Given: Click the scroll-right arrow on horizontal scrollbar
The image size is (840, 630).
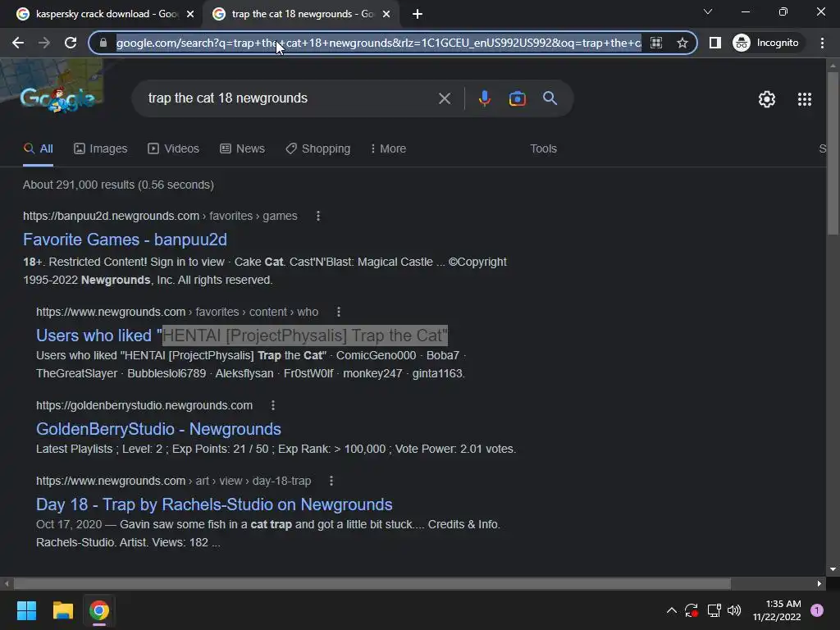Looking at the screenshot, I should [819, 583].
